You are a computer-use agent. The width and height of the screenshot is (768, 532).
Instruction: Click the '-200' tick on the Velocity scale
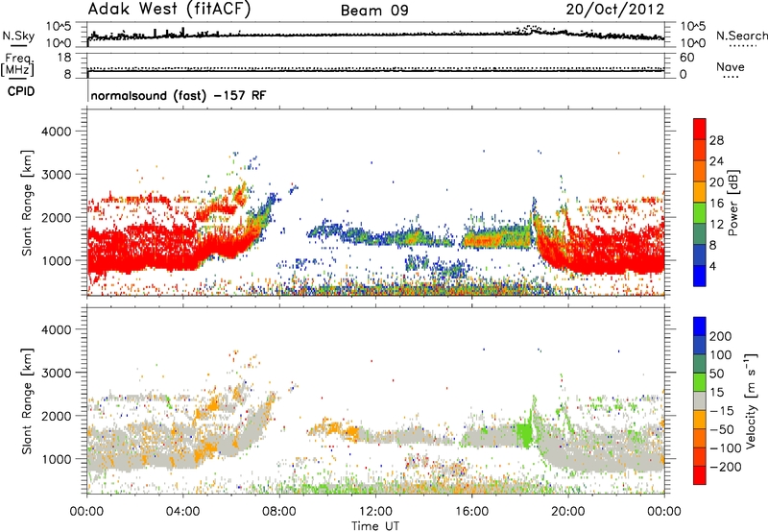tap(725, 467)
